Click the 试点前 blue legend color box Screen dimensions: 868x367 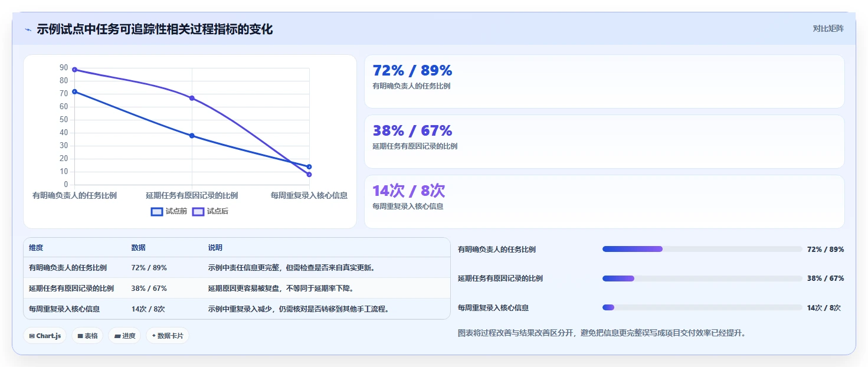pyautogui.click(x=157, y=212)
